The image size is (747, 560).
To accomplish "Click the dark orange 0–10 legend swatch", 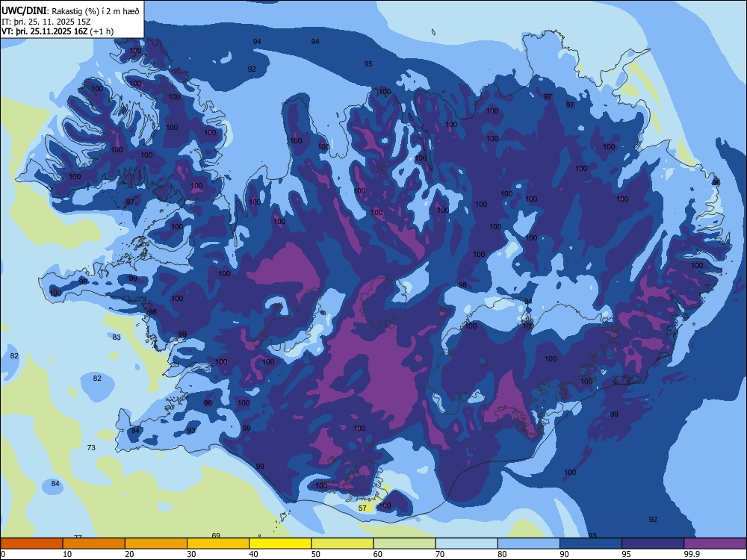I will [31, 544].
